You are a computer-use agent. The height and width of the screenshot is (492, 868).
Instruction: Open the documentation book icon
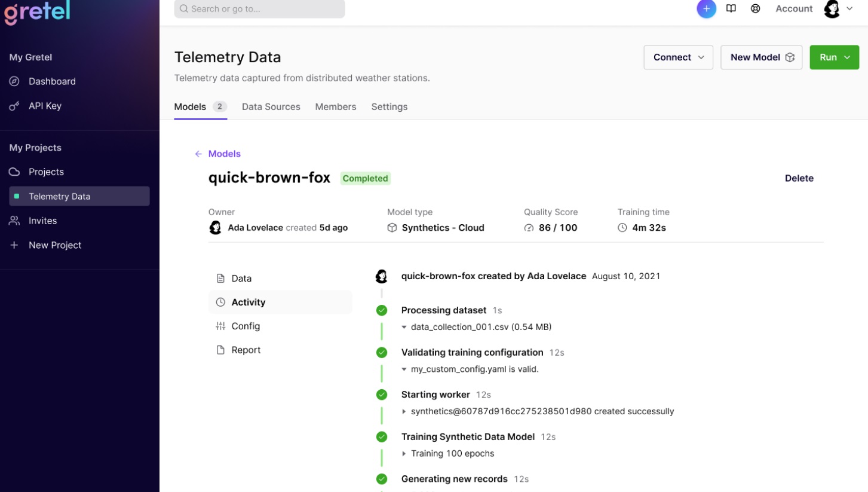click(731, 8)
